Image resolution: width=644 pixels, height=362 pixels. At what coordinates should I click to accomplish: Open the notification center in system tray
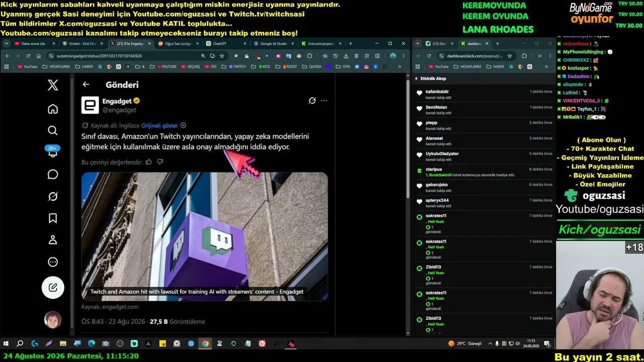pos(547,344)
